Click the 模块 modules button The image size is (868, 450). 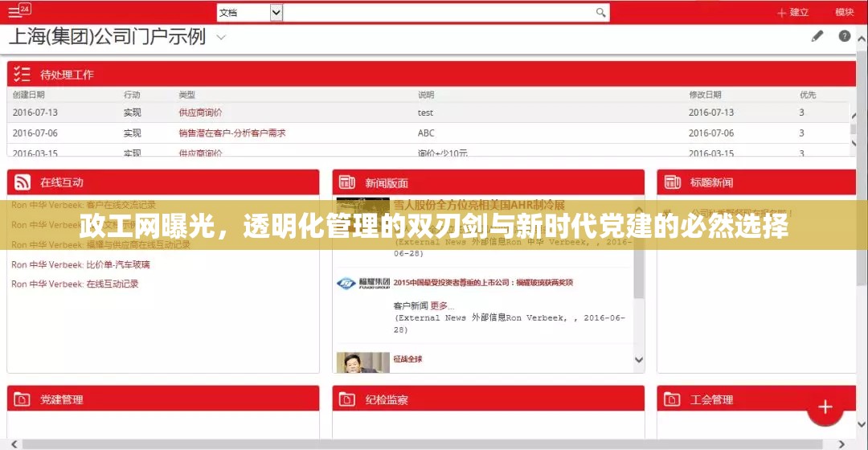pos(844,12)
